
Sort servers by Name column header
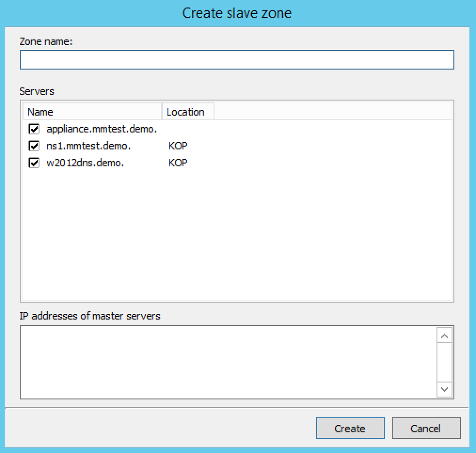coord(92,112)
